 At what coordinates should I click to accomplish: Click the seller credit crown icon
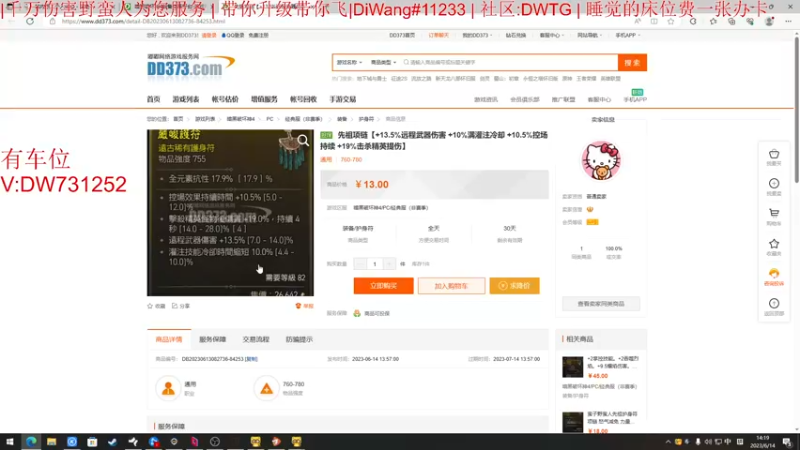click(590, 209)
